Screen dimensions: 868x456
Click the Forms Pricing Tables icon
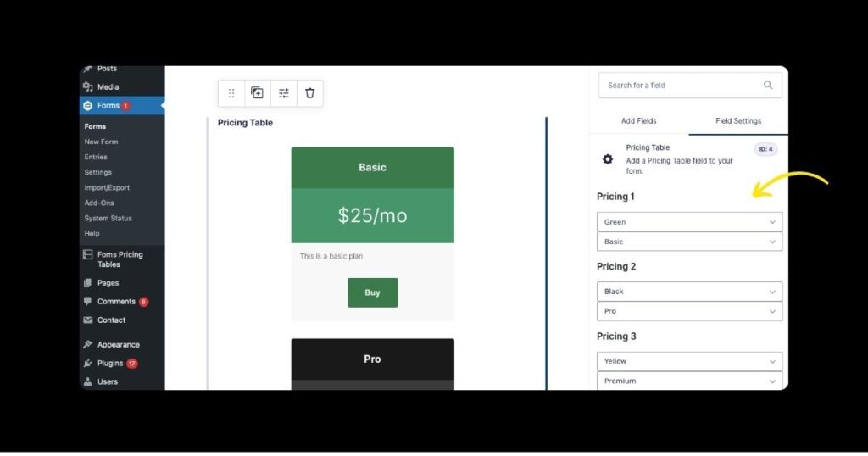(87, 254)
